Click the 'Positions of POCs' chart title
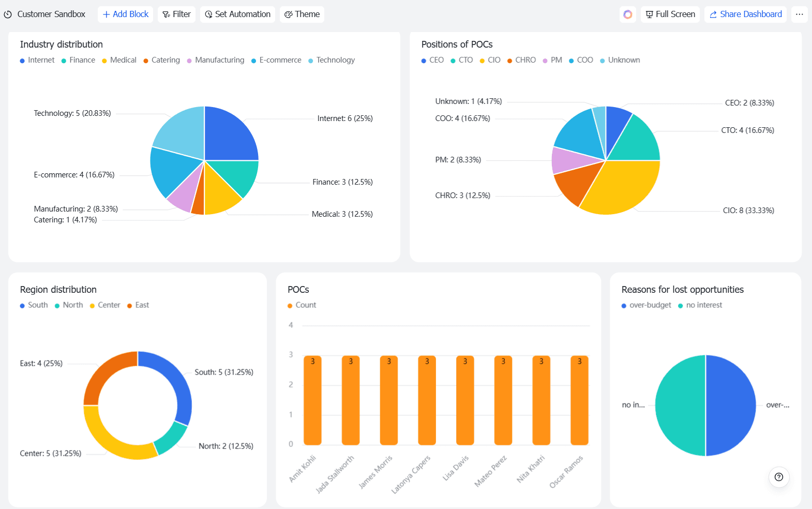This screenshot has height=509, width=812. click(457, 44)
